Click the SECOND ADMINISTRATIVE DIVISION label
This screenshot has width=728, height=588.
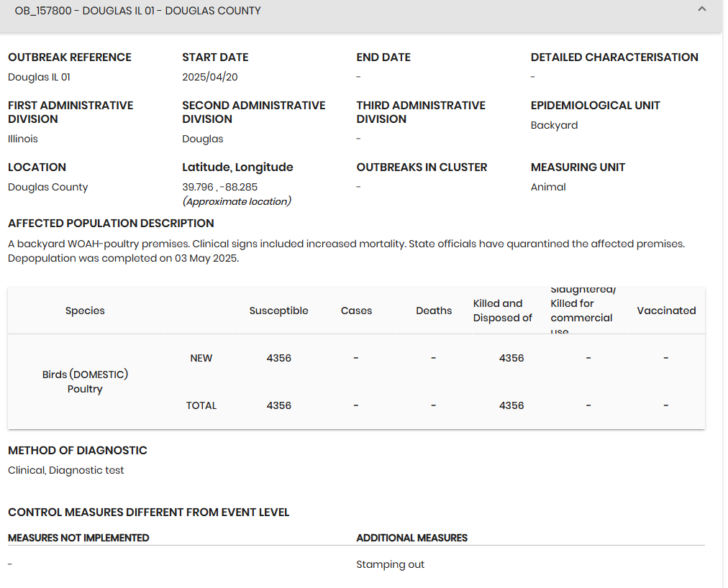point(253,112)
